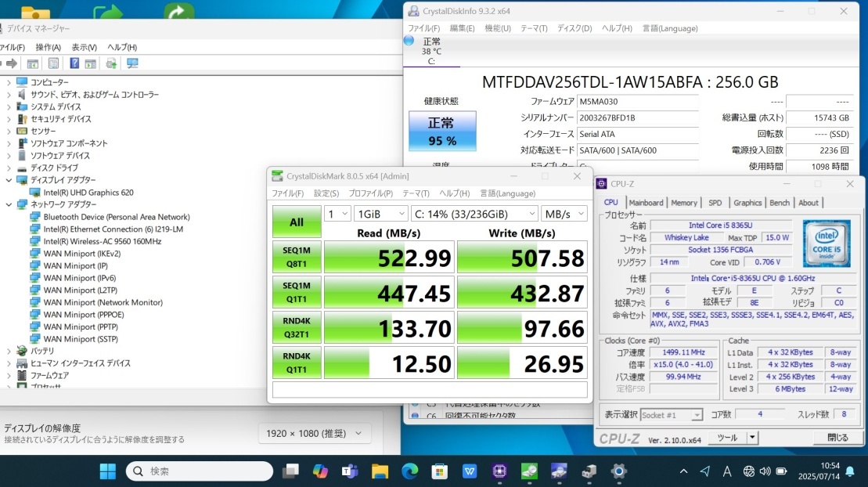868x487 pixels.
Task: Expand the コンピューター tree node
Action: click(x=9, y=82)
